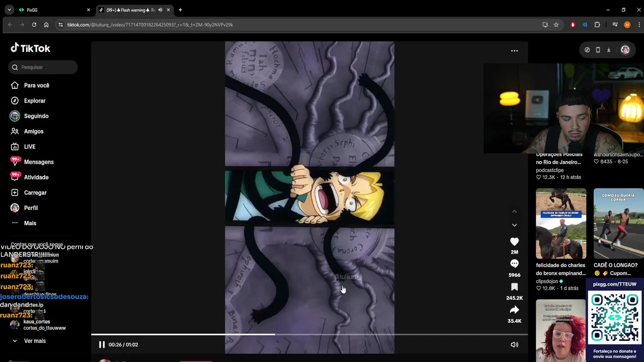This screenshot has height=362, width=644.
Task: Open the blue sound-wave extension
Action: (585, 25)
